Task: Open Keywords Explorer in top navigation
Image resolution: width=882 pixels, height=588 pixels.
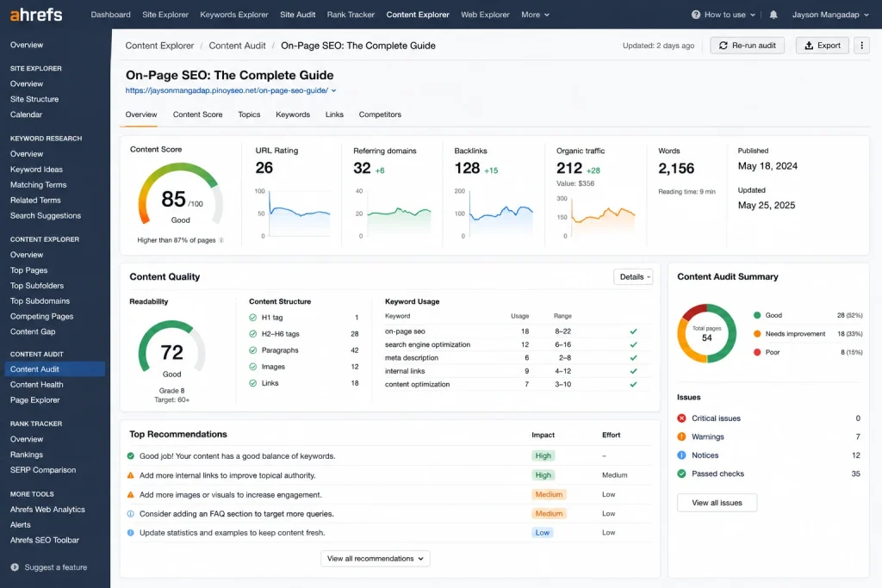Action: [x=234, y=15]
